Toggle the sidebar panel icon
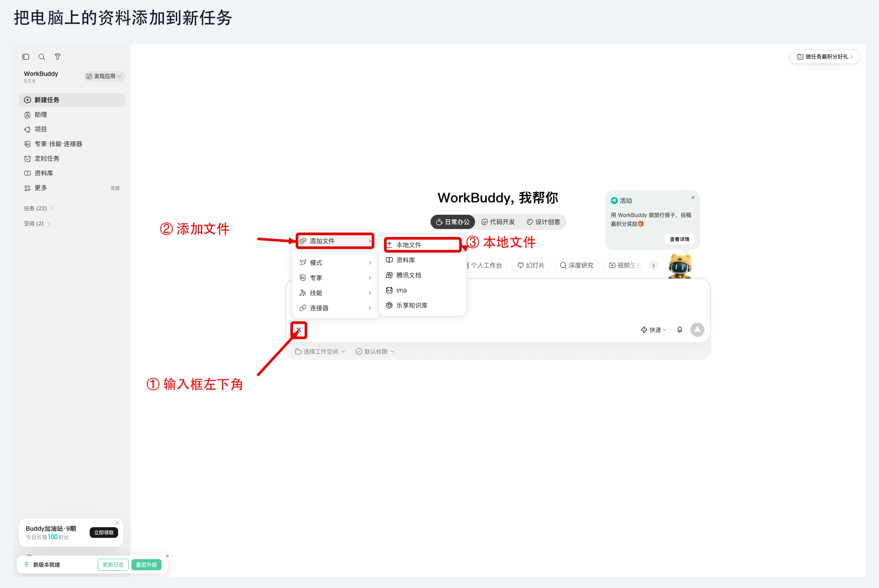Screen dimensions: 879x588 click(26, 57)
